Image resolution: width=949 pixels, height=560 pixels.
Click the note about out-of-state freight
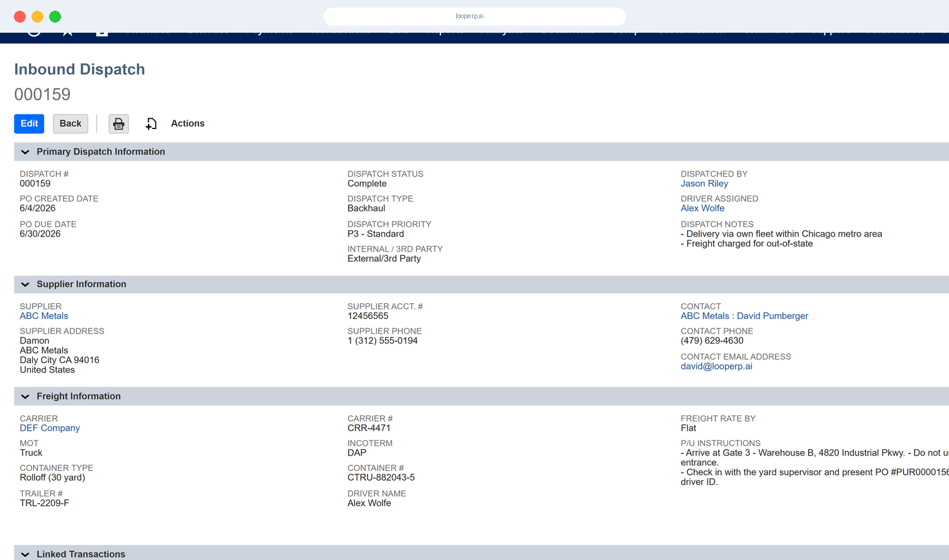[x=747, y=244]
